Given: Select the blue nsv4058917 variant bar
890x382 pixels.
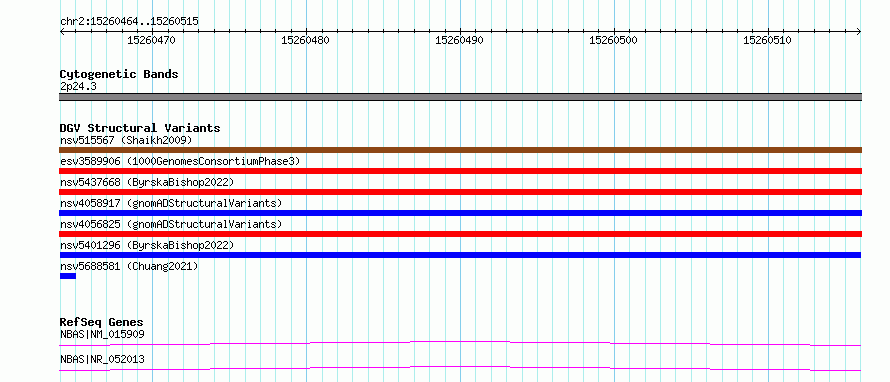Looking at the screenshot, I should 460,213.
